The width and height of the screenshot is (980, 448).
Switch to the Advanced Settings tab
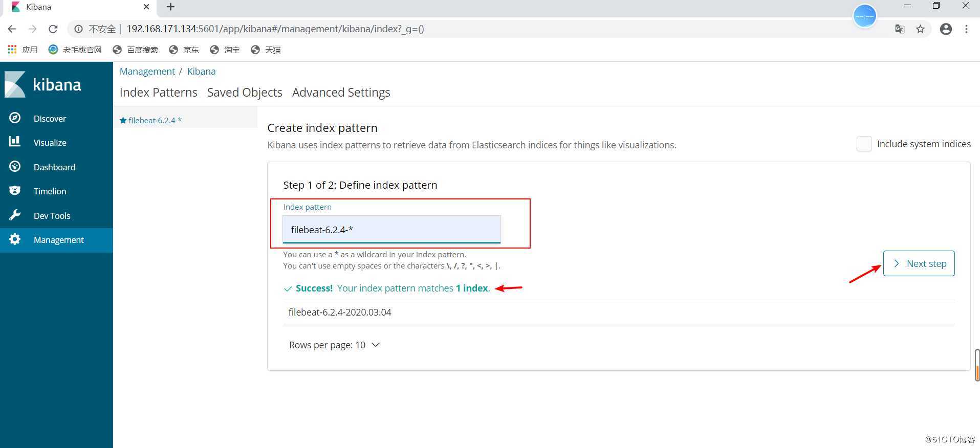(x=341, y=93)
